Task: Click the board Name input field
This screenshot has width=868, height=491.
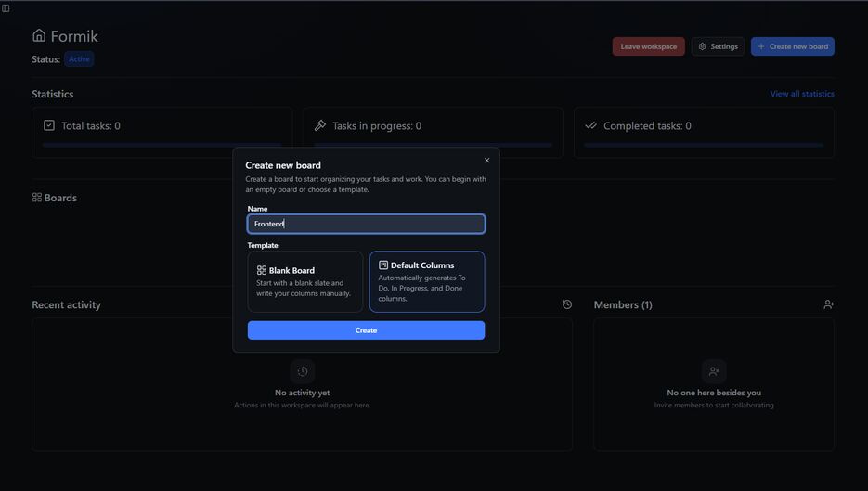Action: 366,224
